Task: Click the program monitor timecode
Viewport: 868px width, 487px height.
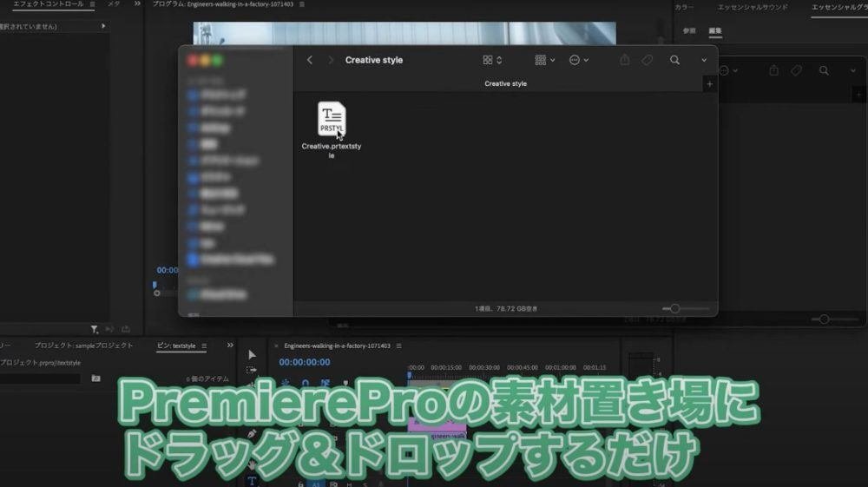Action: point(168,270)
